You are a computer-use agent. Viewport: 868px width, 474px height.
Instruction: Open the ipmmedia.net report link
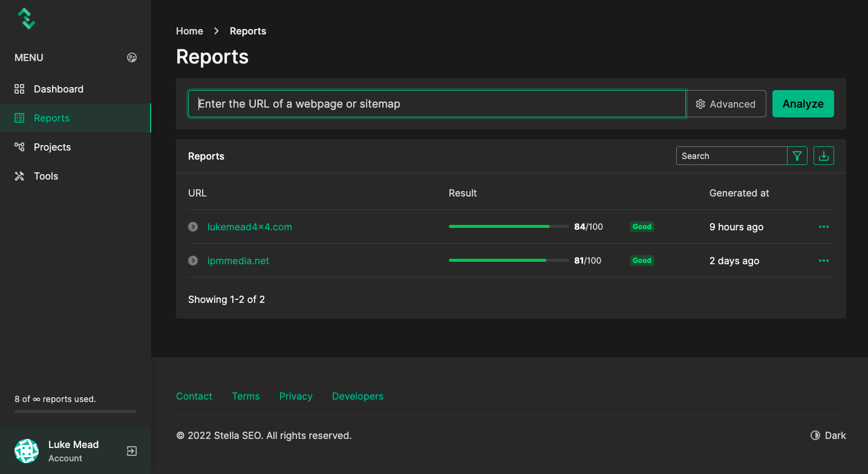pos(238,261)
